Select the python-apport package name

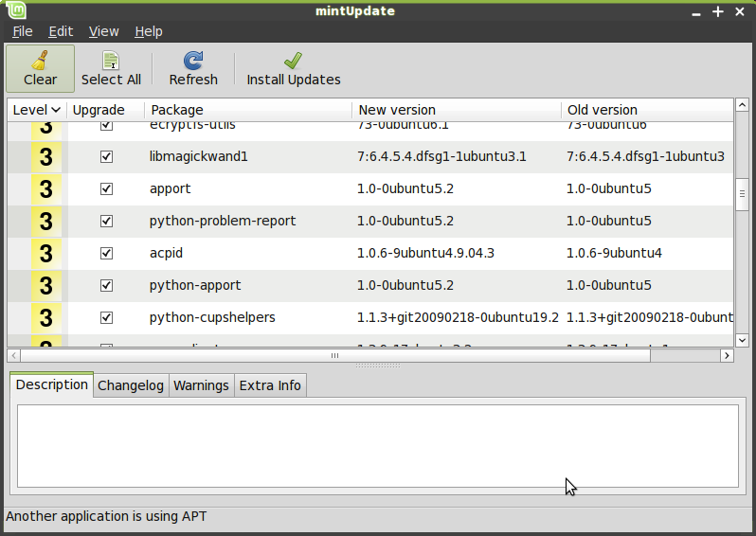click(x=195, y=285)
